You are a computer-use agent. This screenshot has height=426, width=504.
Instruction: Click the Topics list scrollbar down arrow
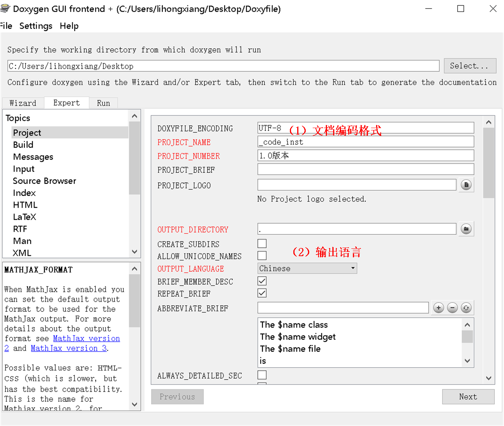pyautogui.click(x=135, y=251)
